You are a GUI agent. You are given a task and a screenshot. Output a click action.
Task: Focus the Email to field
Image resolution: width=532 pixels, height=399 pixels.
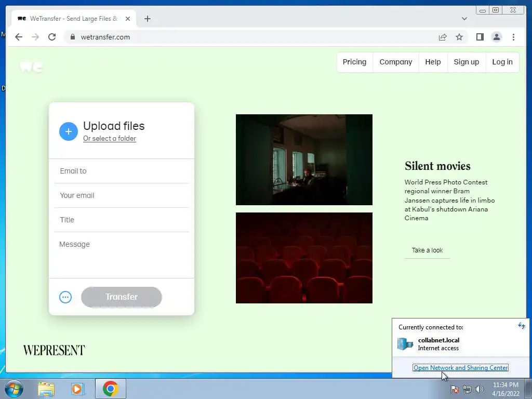[122, 171]
